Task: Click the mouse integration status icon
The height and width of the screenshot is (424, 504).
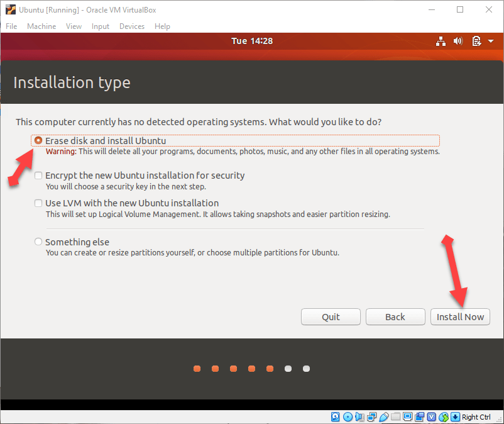Action: [444, 417]
